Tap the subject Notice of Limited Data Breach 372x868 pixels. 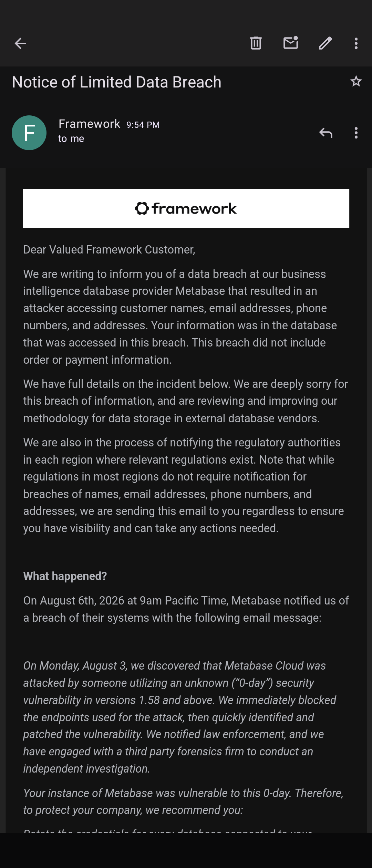point(116,82)
